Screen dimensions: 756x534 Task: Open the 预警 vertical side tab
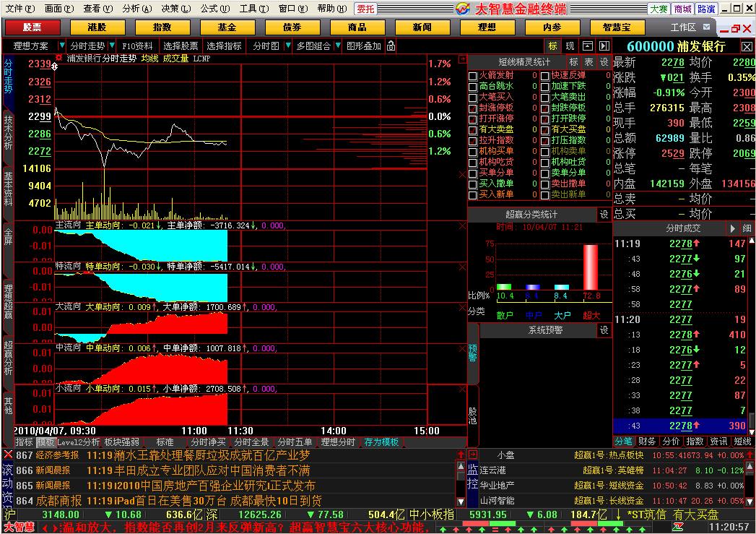coord(472,352)
